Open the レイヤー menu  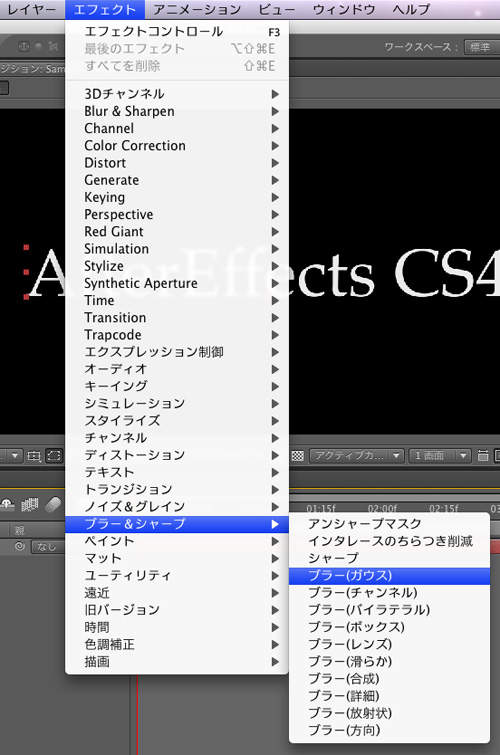pyautogui.click(x=32, y=10)
